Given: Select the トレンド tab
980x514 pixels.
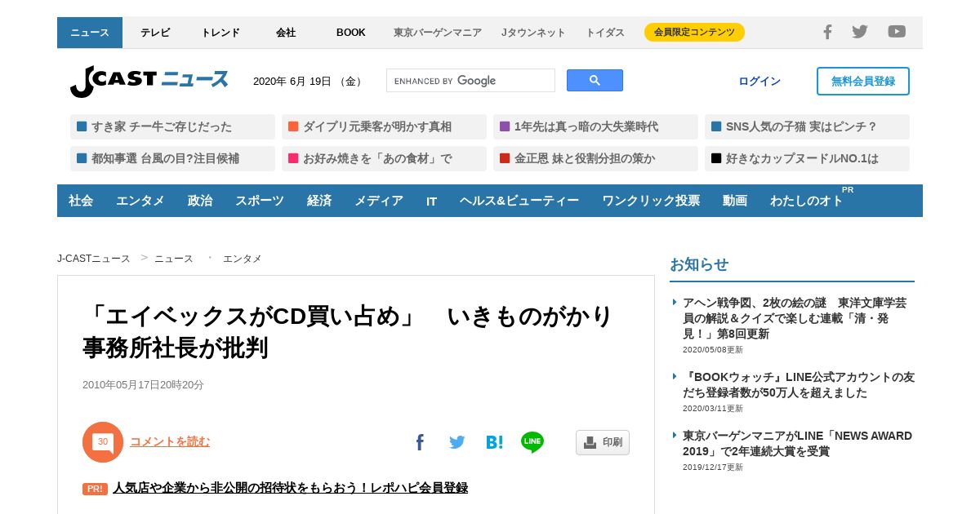Looking at the screenshot, I should click(x=220, y=33).
